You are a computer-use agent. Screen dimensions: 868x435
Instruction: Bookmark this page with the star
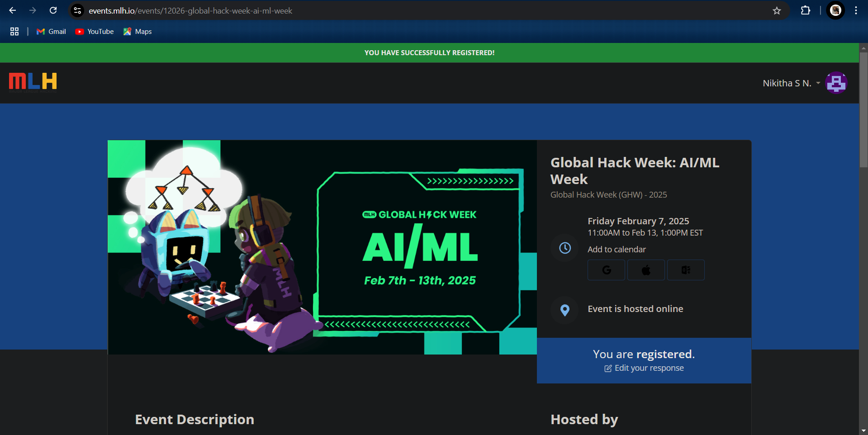(x=777, y=10)
